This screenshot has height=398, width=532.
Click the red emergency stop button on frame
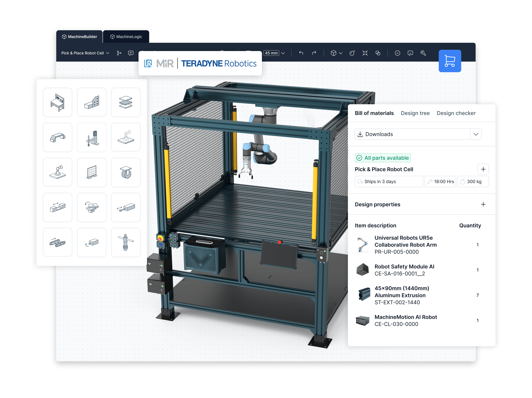(160, 238)
